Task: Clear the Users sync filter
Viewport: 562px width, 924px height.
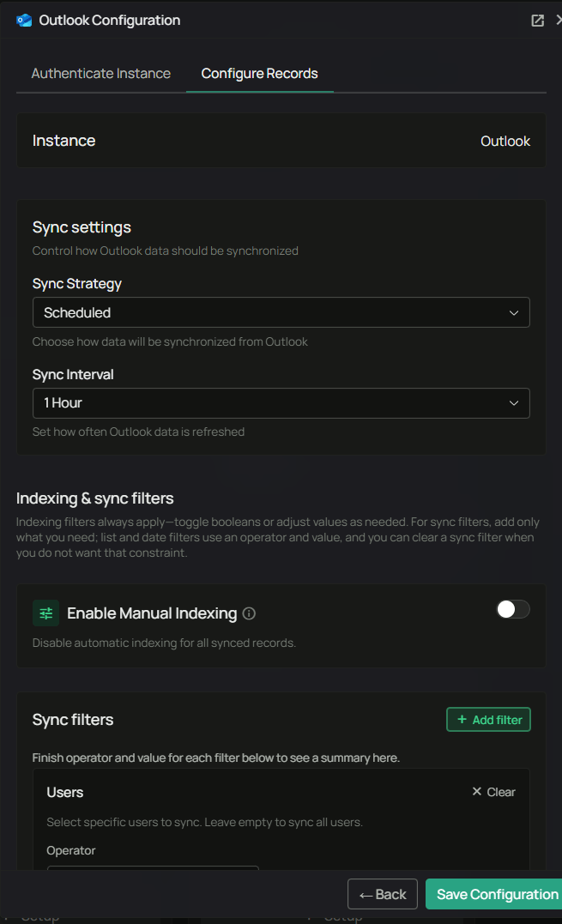Action: (x=493, y=792)
